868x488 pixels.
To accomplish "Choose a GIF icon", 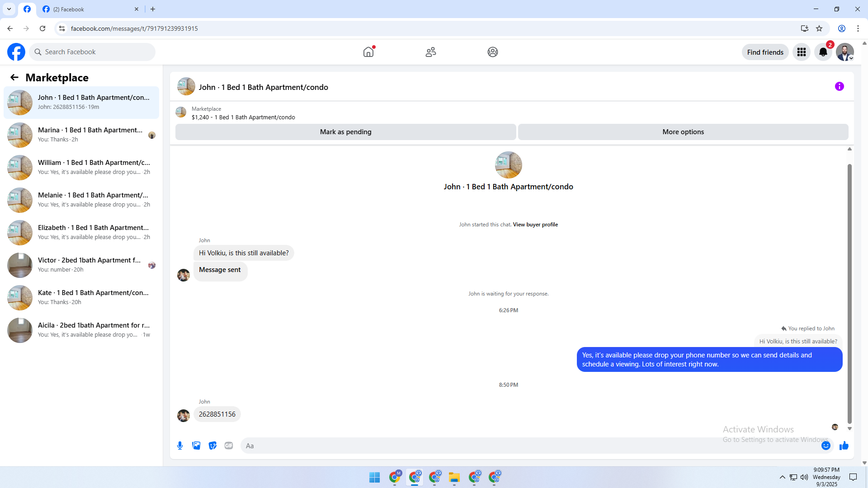I will [x=229, y=446].
